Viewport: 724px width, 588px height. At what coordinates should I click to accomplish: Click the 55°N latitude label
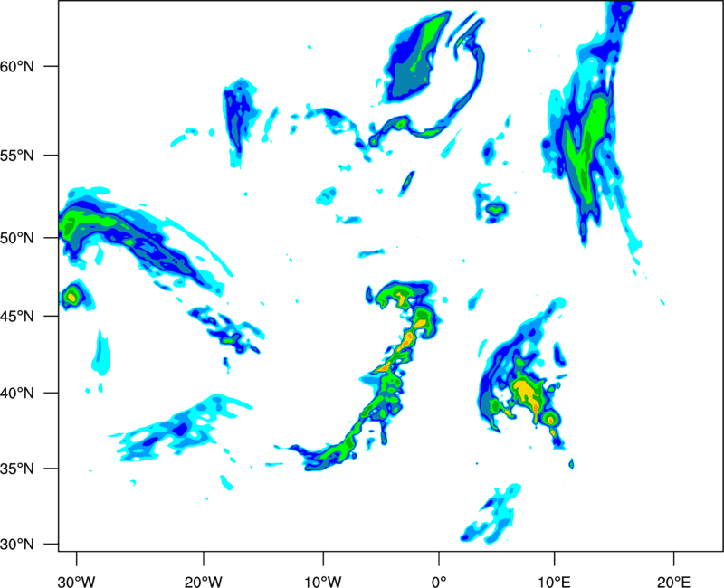17,155
